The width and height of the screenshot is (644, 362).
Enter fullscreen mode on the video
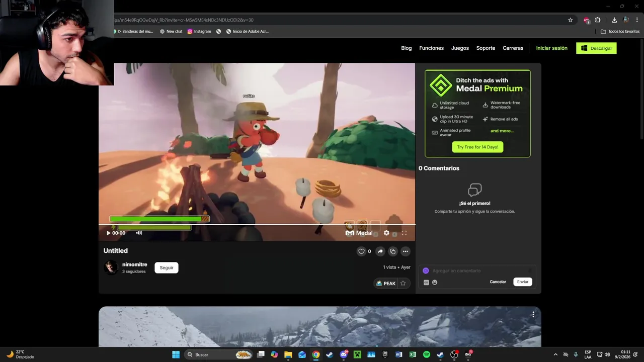tap(404, 233)
